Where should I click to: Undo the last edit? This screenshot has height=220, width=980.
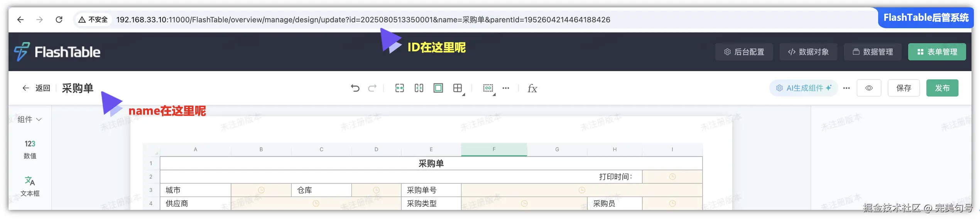(355, 88)
